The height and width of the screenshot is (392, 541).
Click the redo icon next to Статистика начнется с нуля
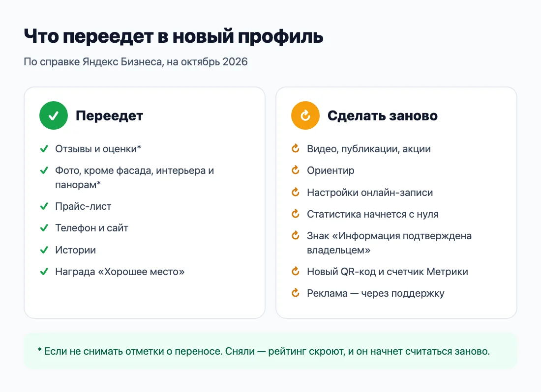(x=296, y=214)
